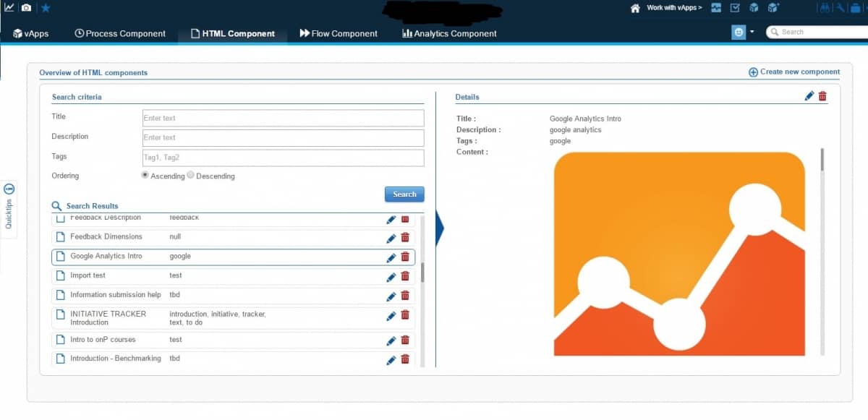
Task: Select the HTML Component tab
Action: click(x=233, y=33)
